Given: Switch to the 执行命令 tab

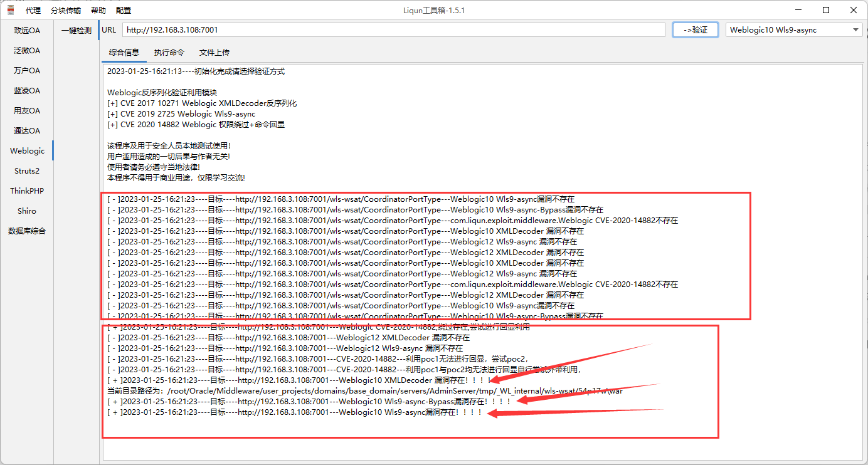Looking at the screenshot, I should click(x=169, y=53).
